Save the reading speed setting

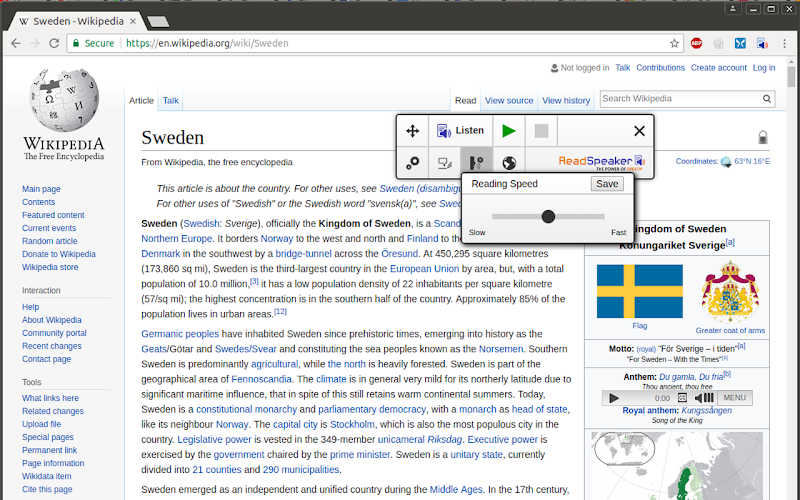pos(607,184)
